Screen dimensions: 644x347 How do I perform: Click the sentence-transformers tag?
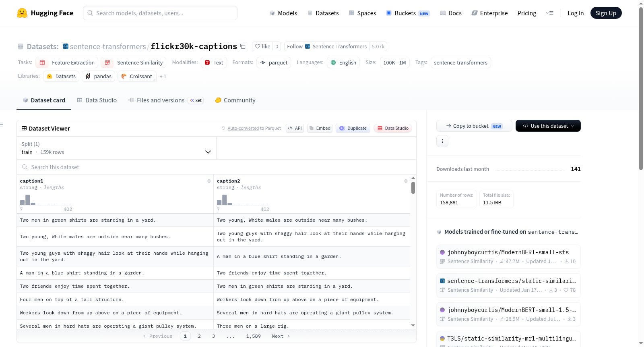click(460, 62)
